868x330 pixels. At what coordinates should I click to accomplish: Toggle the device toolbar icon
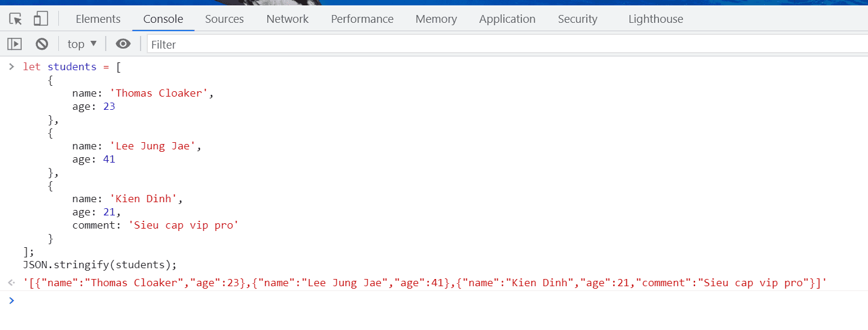coord(40,19)
